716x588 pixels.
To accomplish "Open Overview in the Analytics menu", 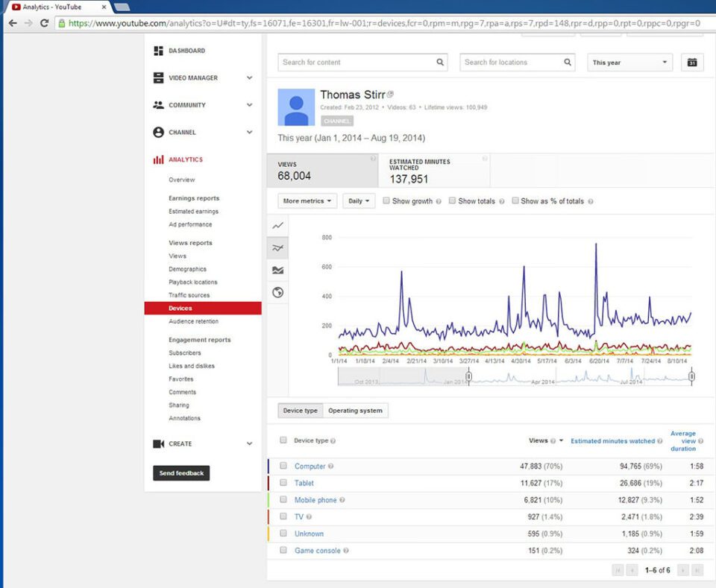I will (x=182, y=180).
